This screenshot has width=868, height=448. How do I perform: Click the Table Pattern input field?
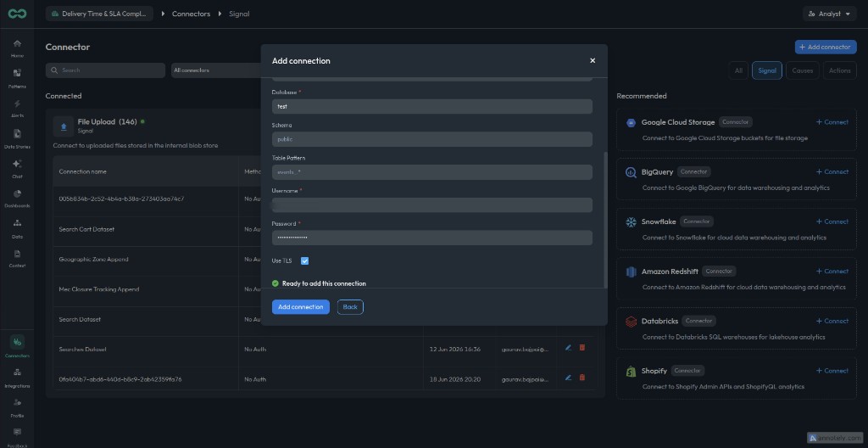tap(431, 172)
